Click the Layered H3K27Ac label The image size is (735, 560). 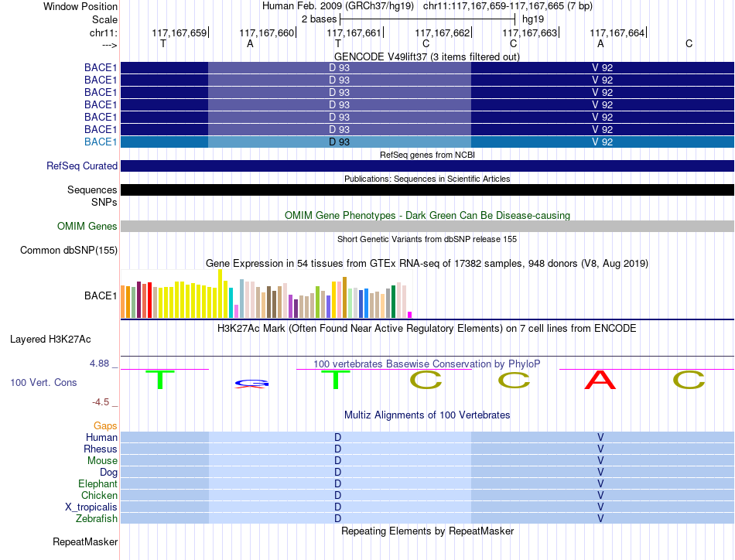pos(50,340)
